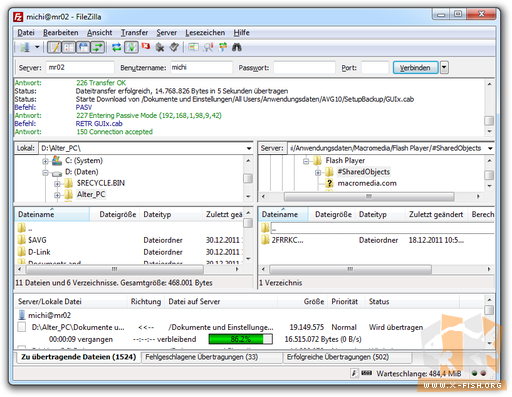The height and width of the screenshot is (397, 512).
Task: Select #SharedObjects in the server tree
Action: pyautogui.click(x=364, y=172)
